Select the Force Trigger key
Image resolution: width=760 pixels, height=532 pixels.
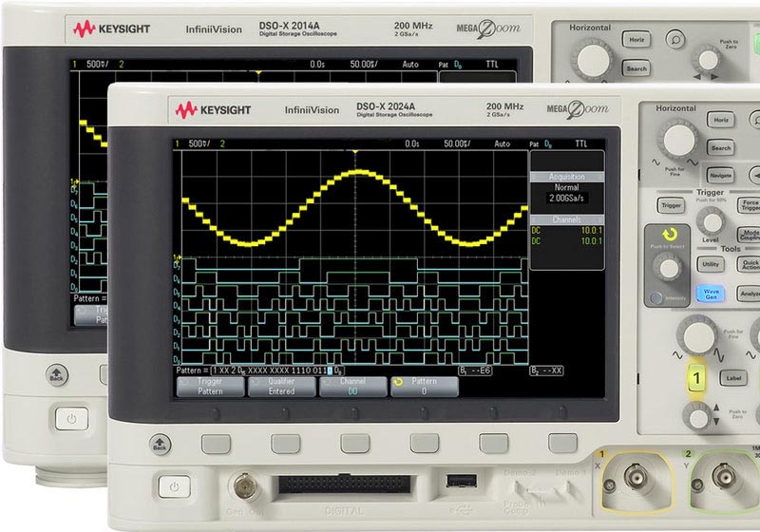click(x=749, y=205)
